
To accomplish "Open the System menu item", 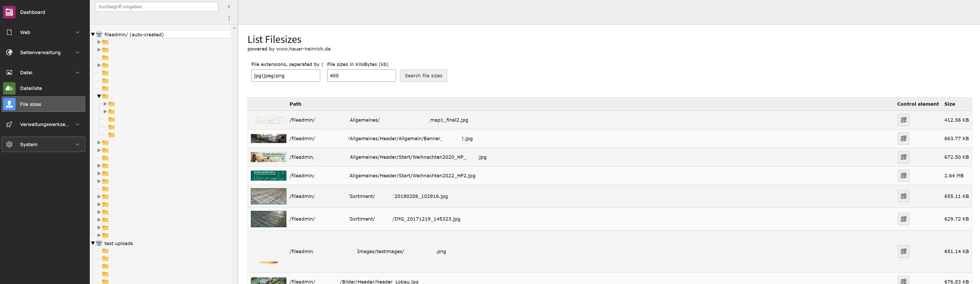I will pos(43,145).
